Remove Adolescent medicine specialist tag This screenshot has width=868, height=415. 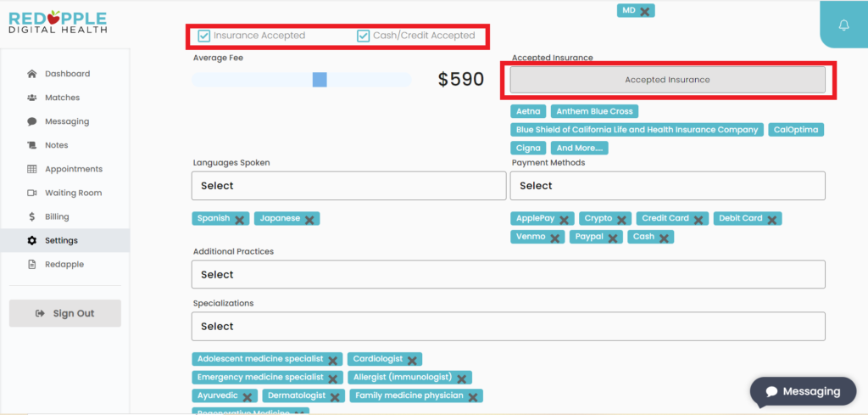[x=332, y=360]
